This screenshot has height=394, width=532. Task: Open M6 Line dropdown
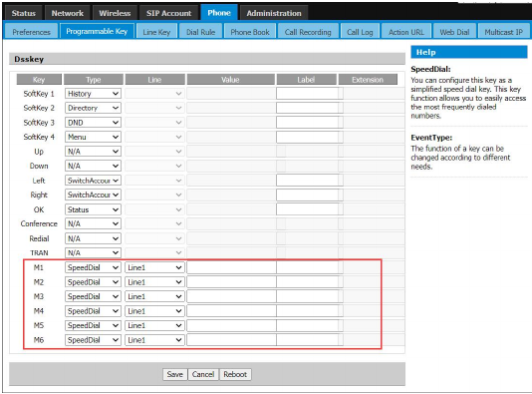pyautogui.click(x=154, y=340)
